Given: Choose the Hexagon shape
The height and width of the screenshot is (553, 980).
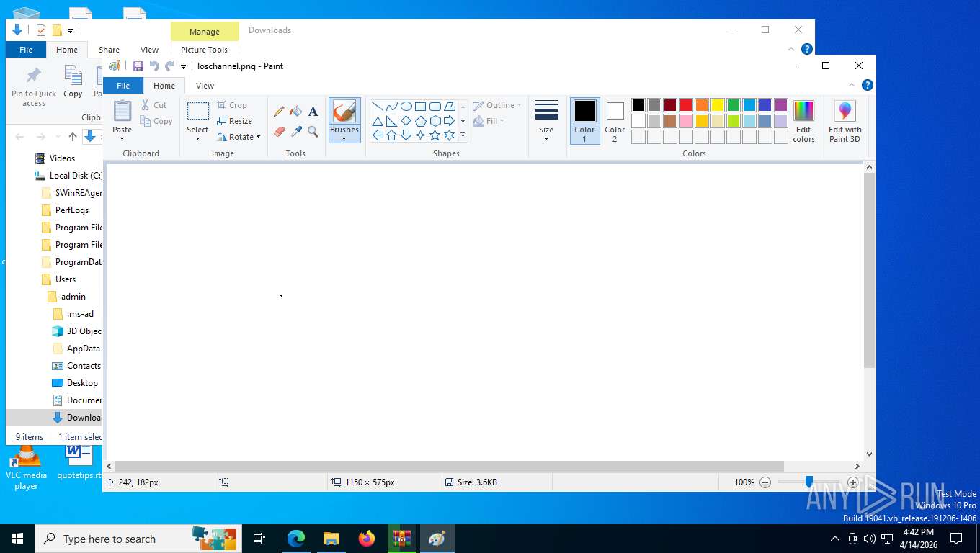Looking at the screenshot, I should [435, 120].
